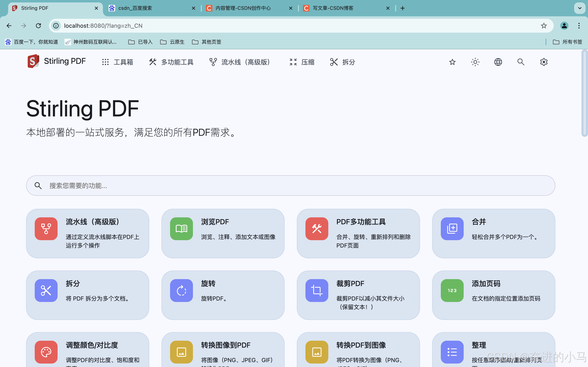
Task: Toggle the dark mode sun icon
Action: coord(475,62)
